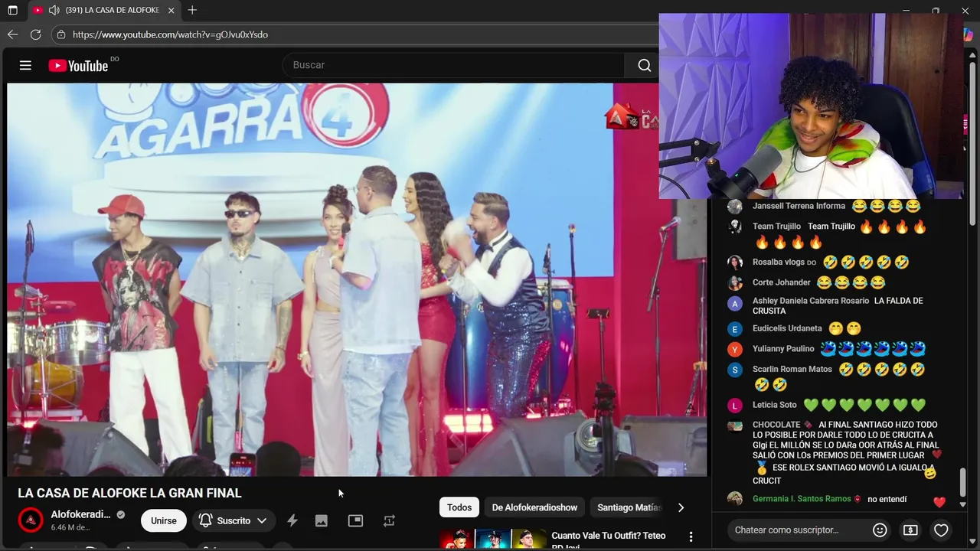The width and height of the screenshot is (980, 551).
Task: Click Leticia Soto's L avatar
Action: pos(735,406)
